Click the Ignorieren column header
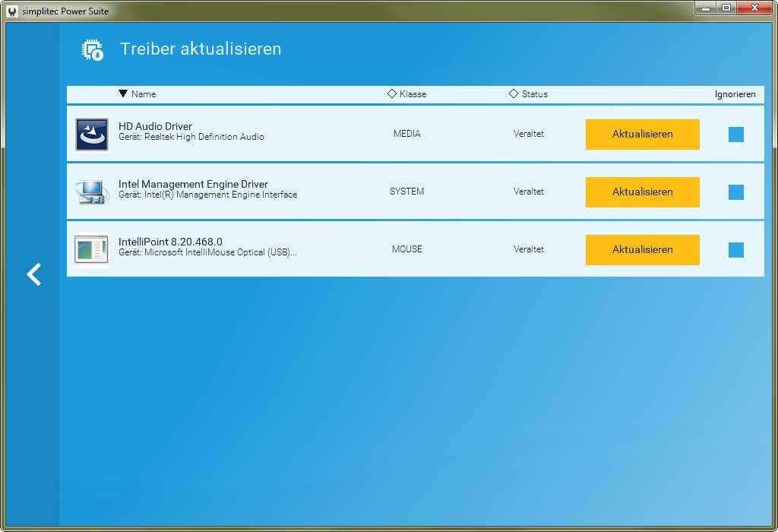 tap(735, 94)
